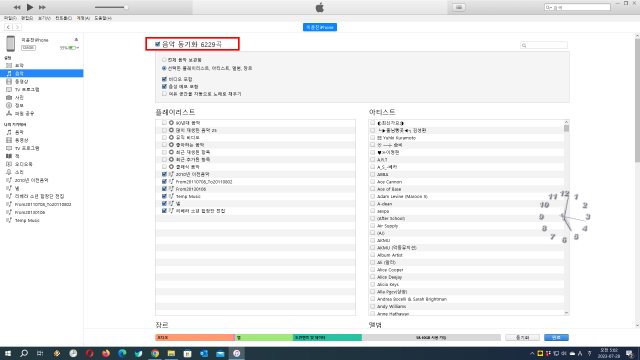This screenshot has height=360, width=640.
Task: Uncheck the Temp Music playlist checkbox
Action: coord(164,196)
